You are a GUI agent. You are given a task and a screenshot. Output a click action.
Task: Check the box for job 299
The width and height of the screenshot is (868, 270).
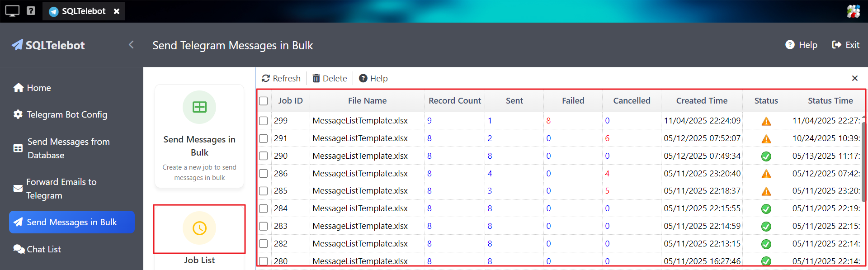coord(264,121)
